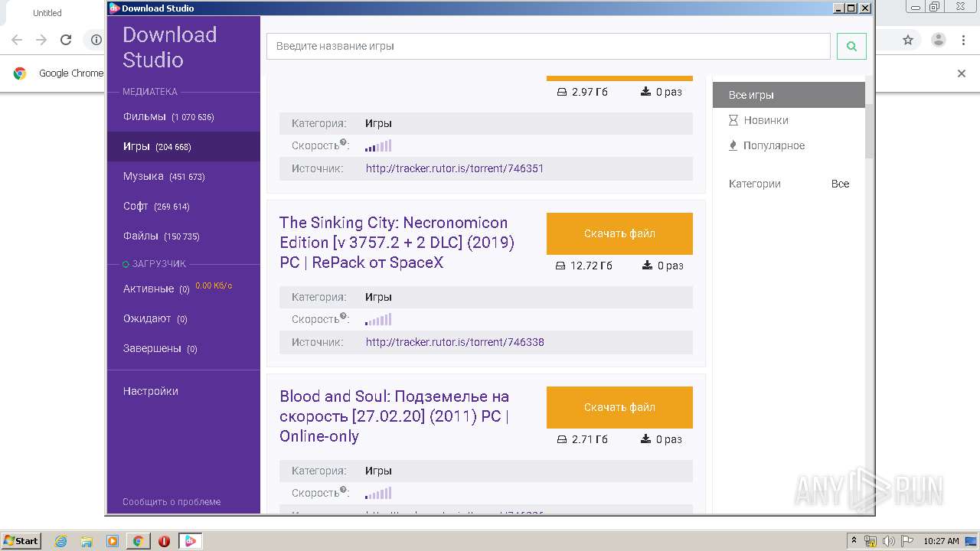Click download count icon for Blood and Soul

pyautogui.click(x=647, y=439)
